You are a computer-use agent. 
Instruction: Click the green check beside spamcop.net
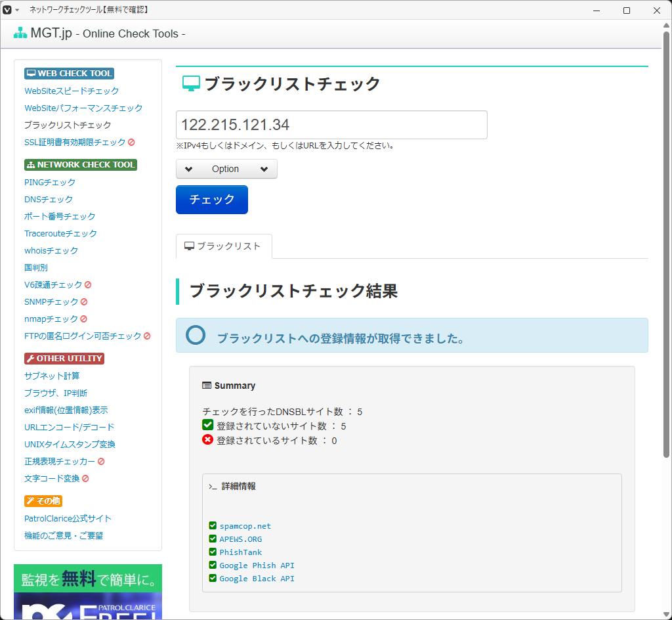click(x=213, y=525)
